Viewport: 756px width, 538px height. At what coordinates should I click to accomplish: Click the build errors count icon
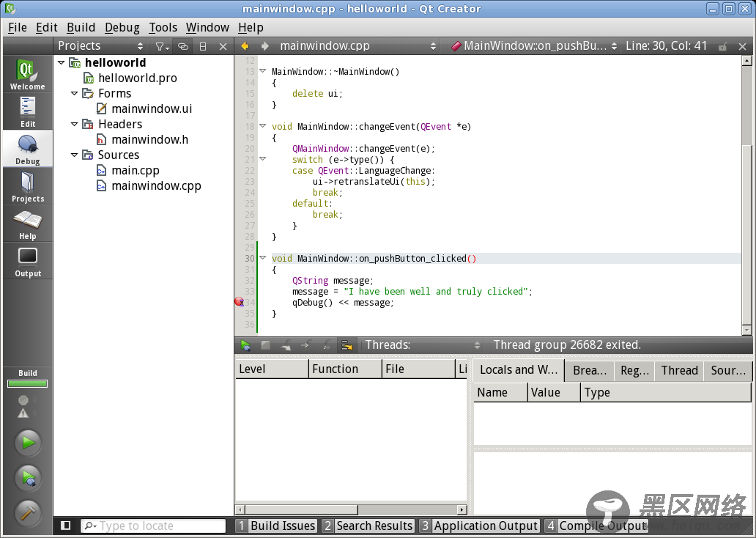(23, 400)
